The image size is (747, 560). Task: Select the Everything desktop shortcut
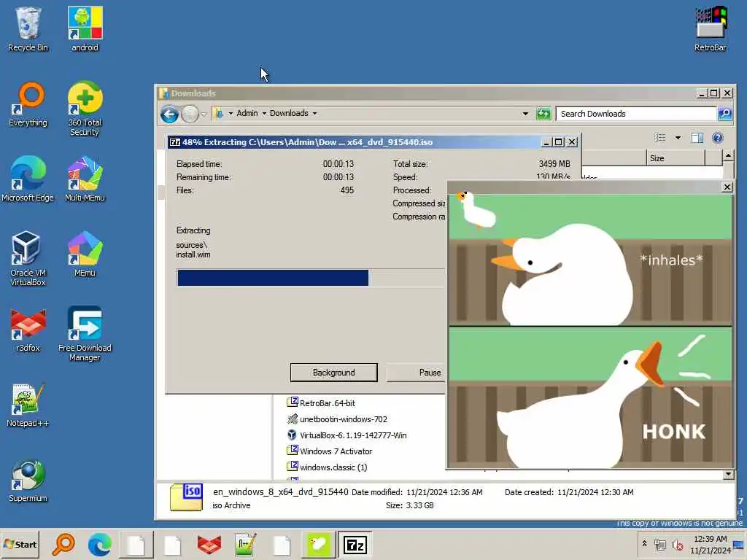[x=28, y=104]
